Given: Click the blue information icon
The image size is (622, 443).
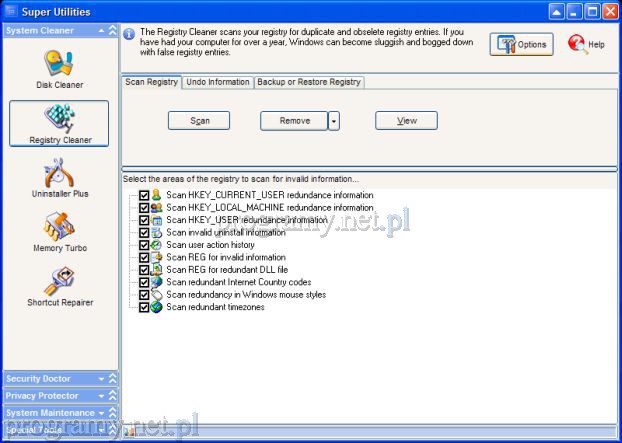Looking at the screenshot, I should (129, 33).
